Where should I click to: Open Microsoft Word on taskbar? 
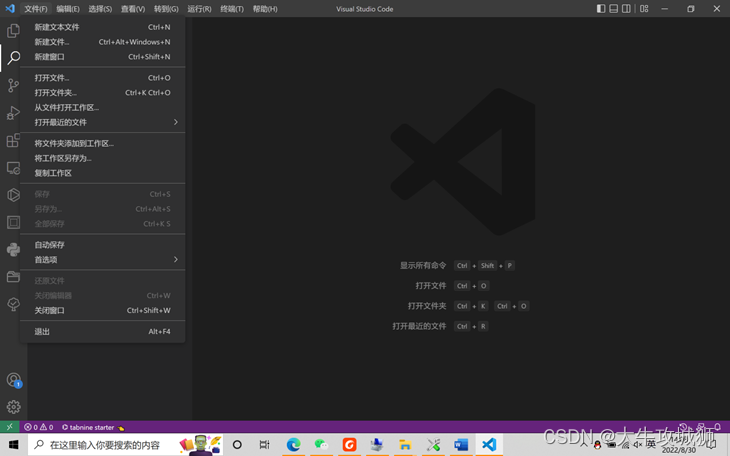coord(461,445)
